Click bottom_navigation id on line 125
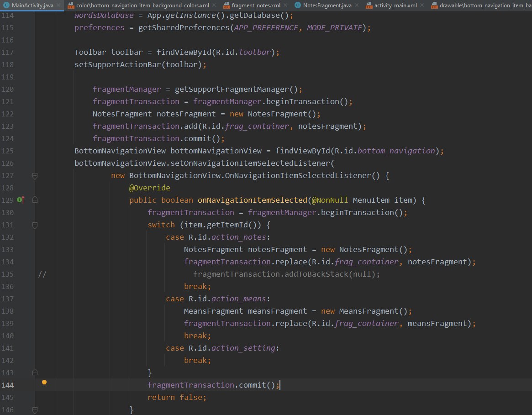532x415 pixels. coord(396,151)
